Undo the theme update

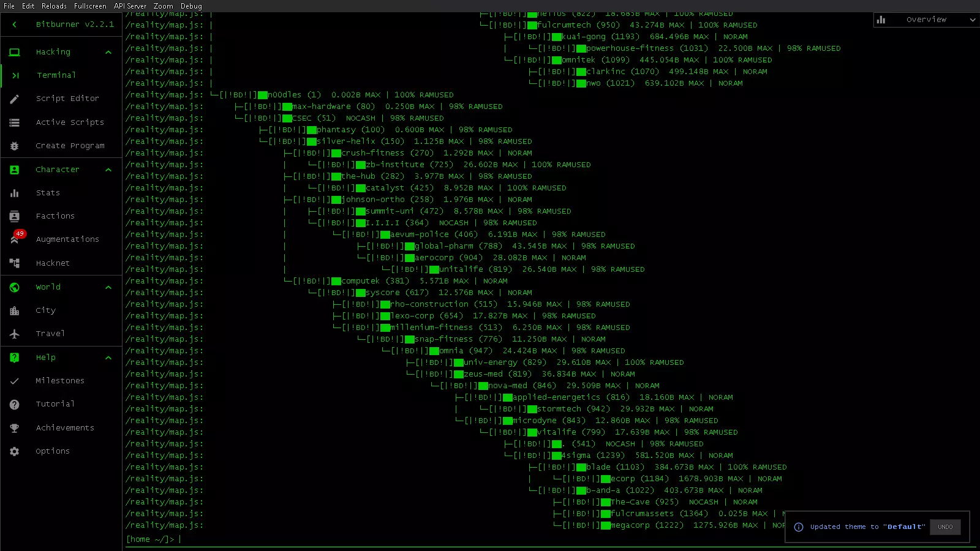tap(945, 527)
